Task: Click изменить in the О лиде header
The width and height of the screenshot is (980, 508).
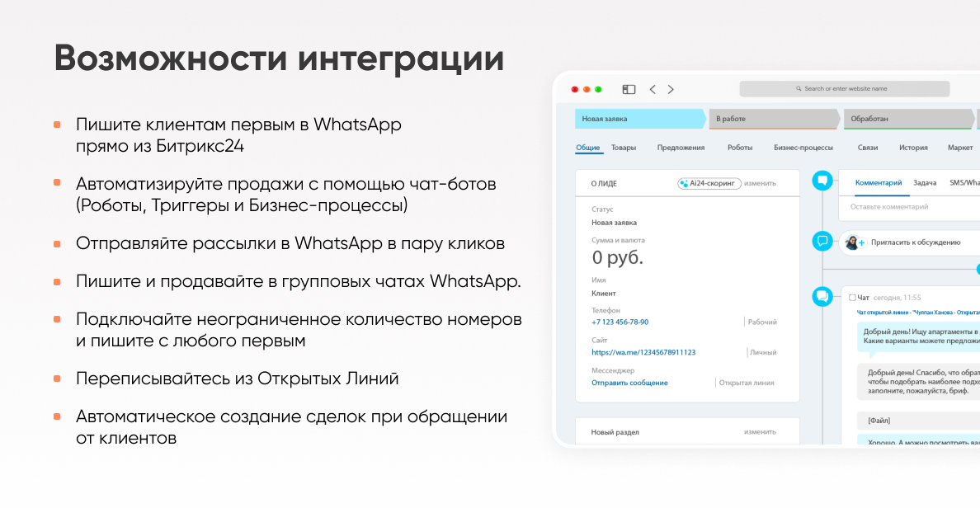Action: tap(760, 184)
